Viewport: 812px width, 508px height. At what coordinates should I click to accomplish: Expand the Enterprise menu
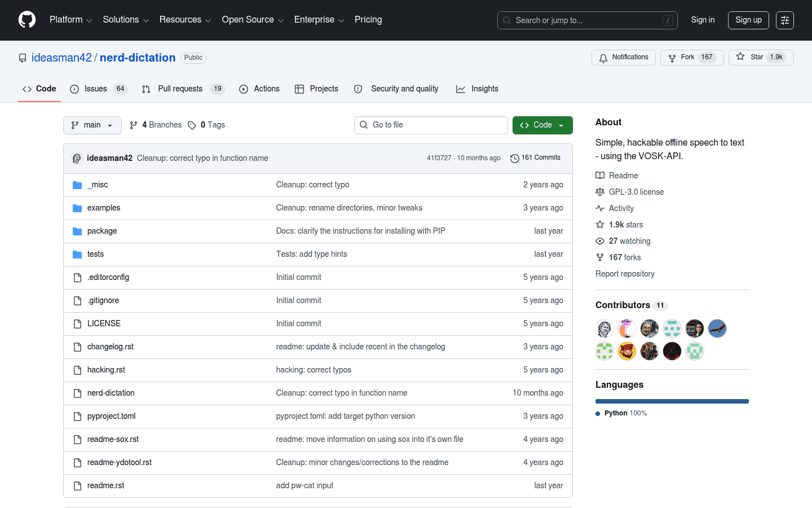tap(319, 20)
